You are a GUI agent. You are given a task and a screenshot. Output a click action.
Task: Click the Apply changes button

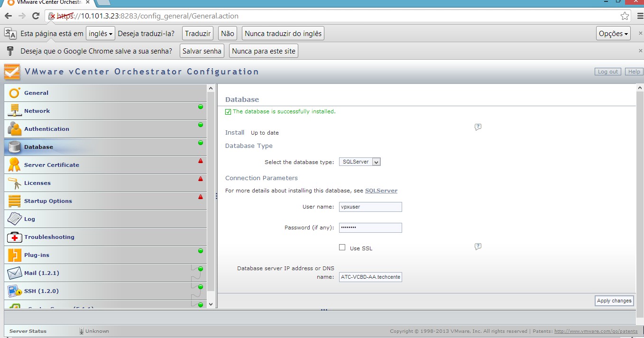point(614,301)
